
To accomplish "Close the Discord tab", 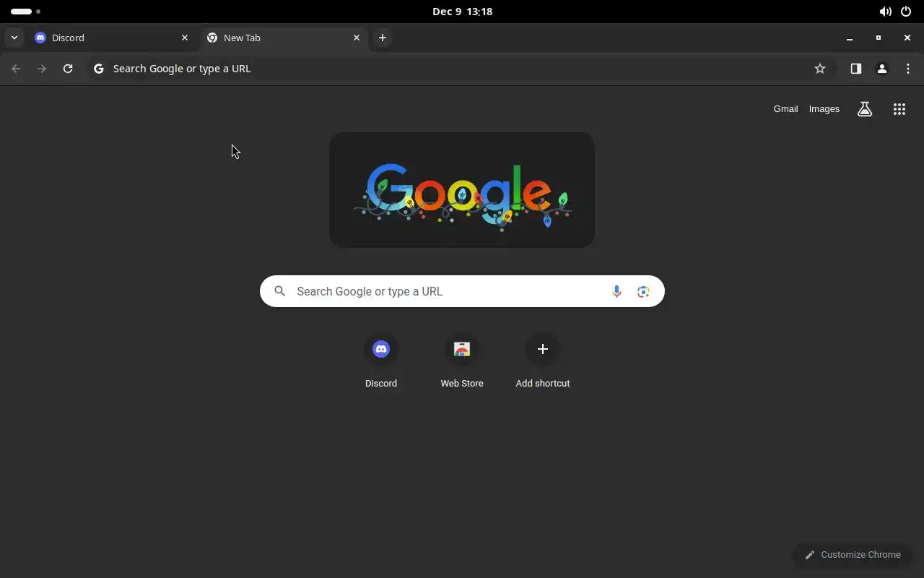I will (x=185, y=38).
